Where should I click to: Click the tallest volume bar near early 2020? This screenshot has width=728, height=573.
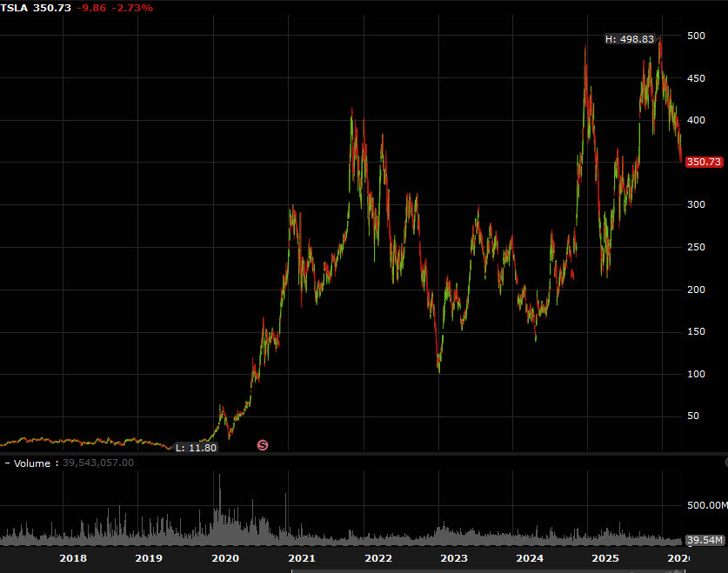(x=218, y=504)
